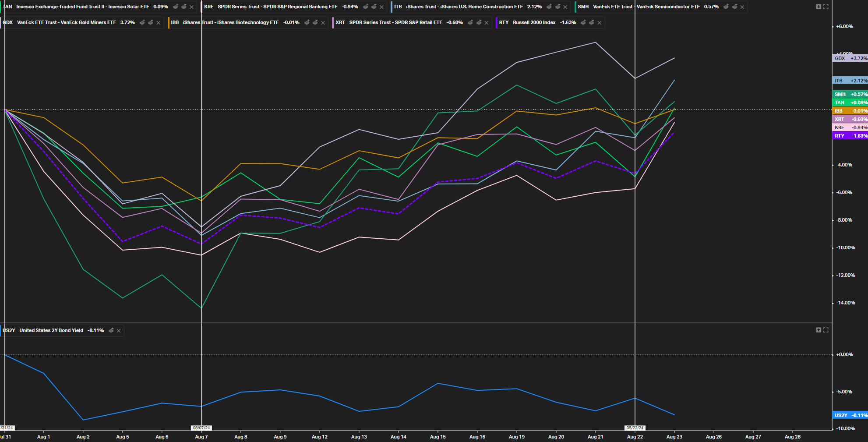The height and width of the screenshot is (442, 868).
Task: Select the Russell 2000 Index legend label
Action: tap(534, 23)
